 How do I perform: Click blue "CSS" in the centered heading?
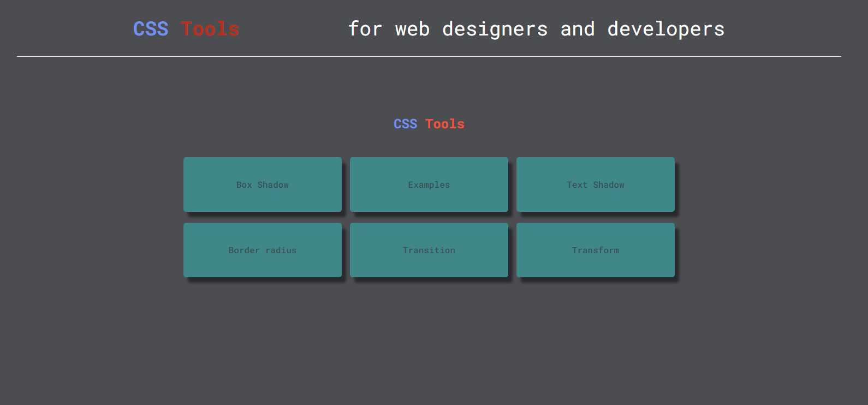405,124
